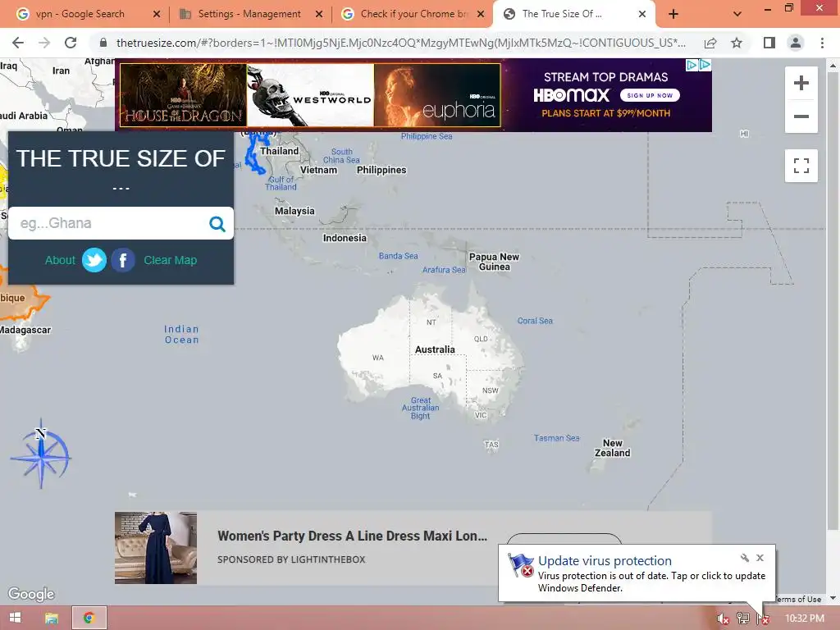Viewport: 840px width, 630px height.
Task: Click House of the Dragon ad image
Action: click(183, 95)
